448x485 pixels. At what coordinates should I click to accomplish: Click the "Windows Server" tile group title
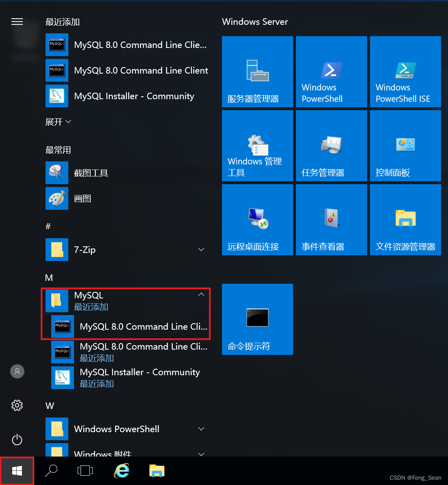[255, 22]
